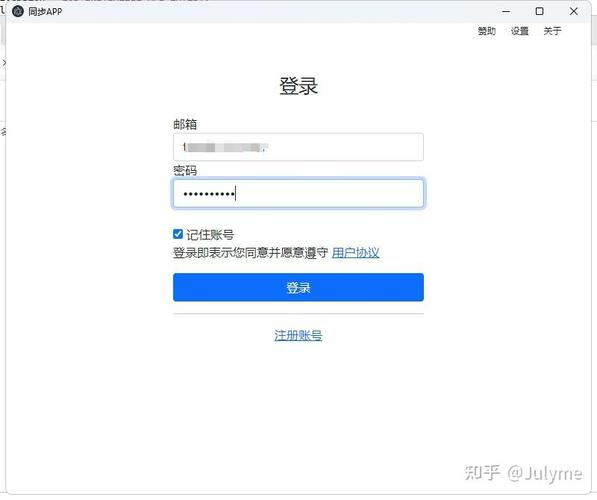Screen dimensions: 597x500
Task: Click the 密码 field label
Action: (185, 170)
